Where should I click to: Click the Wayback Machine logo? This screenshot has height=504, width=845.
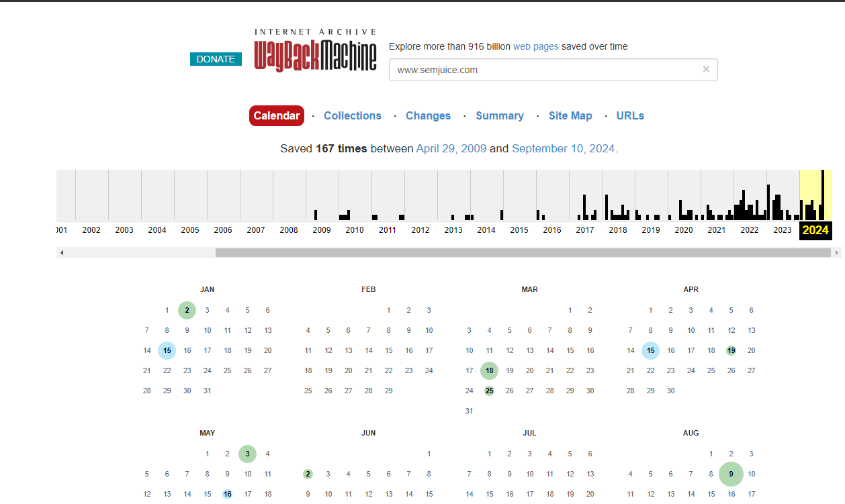[x=315, y=50]
